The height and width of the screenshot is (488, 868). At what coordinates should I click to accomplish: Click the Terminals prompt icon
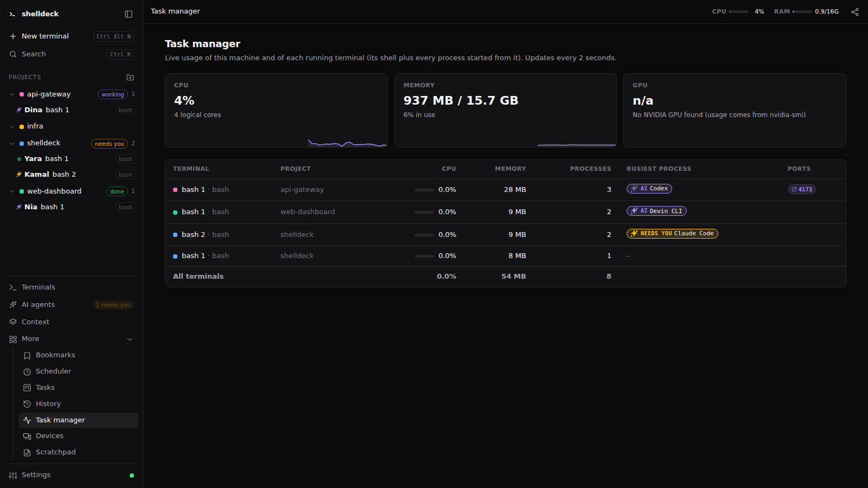[13, 287]
